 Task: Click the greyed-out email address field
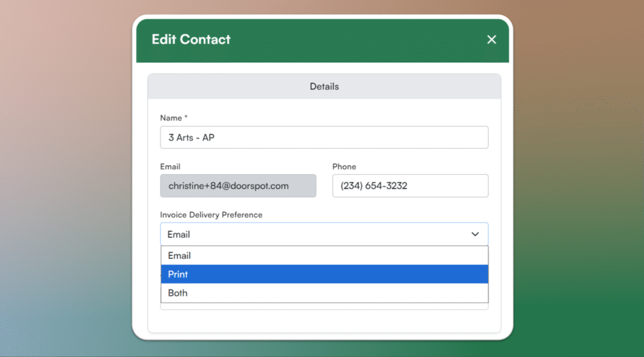[238, 186]
